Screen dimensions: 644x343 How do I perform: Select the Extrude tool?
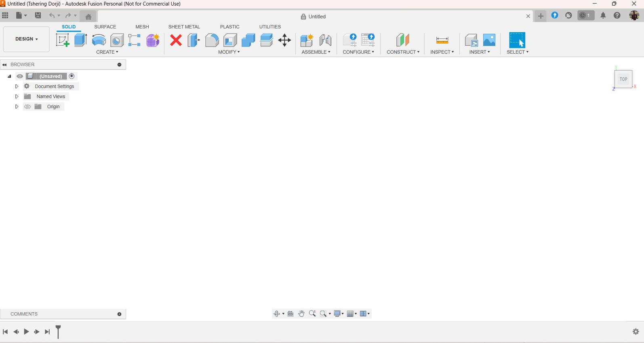tap(80, 40)
